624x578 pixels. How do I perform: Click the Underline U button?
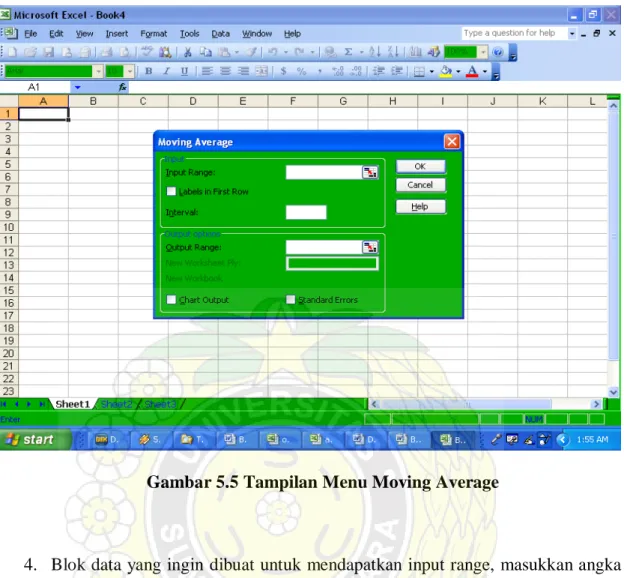184,71
